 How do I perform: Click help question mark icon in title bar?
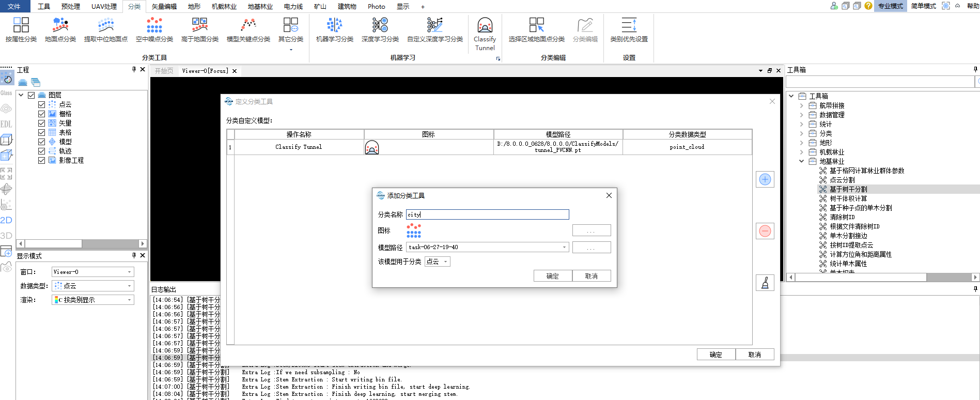click(868, 6)
